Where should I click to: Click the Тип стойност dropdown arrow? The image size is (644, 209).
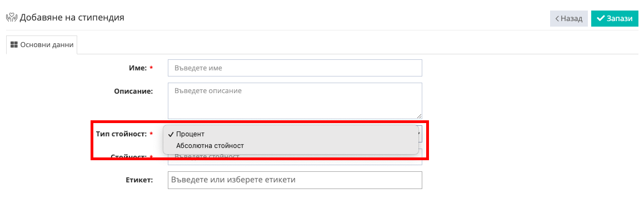point(420,134)
